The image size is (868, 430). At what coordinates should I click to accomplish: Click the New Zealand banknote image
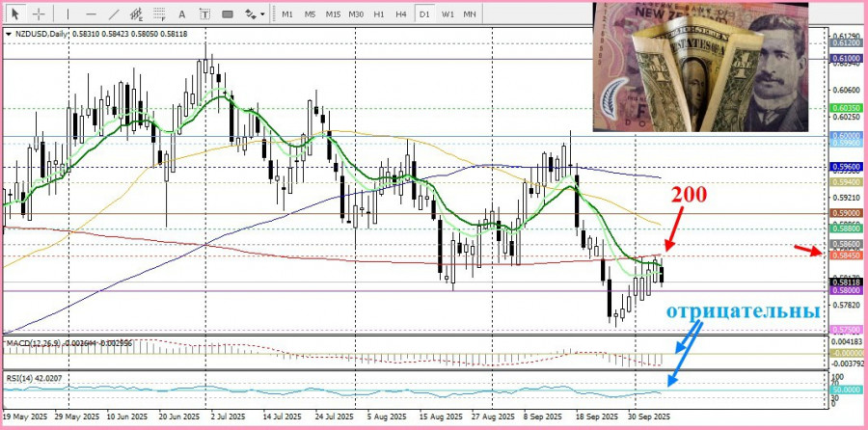point(700,67)
